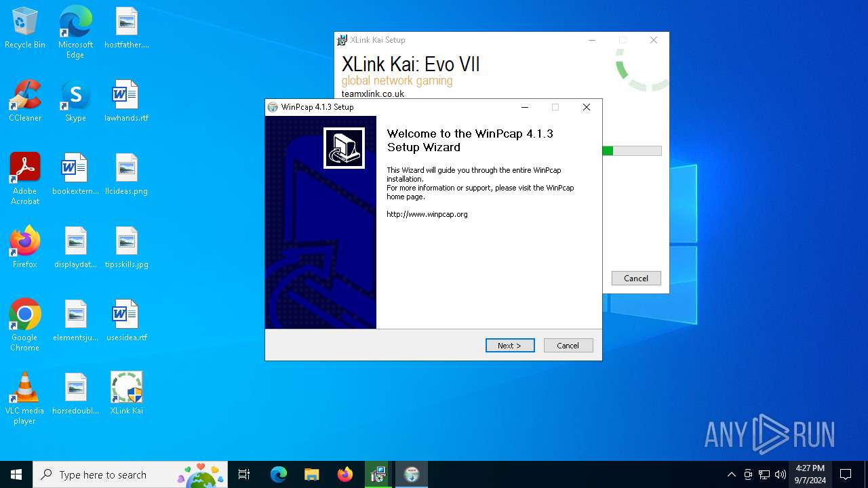Click the WinPcap title bar icon
Screen dimensions: 868x488
tap(273, 107)
